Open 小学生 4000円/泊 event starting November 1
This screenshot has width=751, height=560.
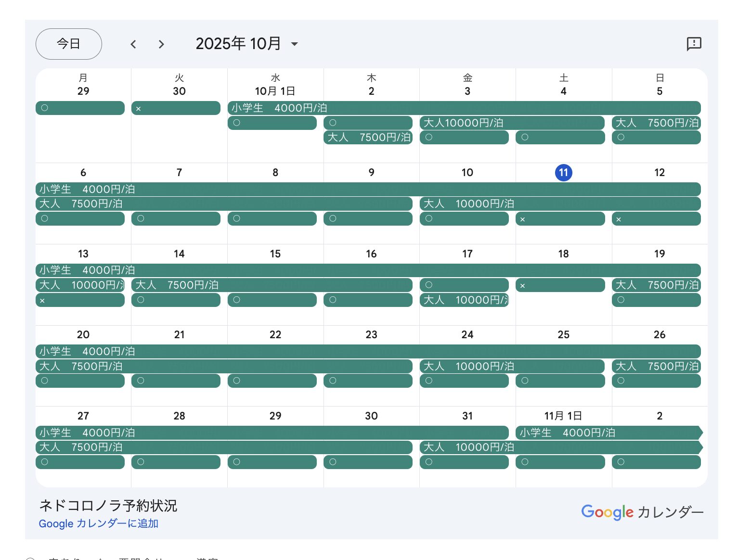click(x=608, y=433)
